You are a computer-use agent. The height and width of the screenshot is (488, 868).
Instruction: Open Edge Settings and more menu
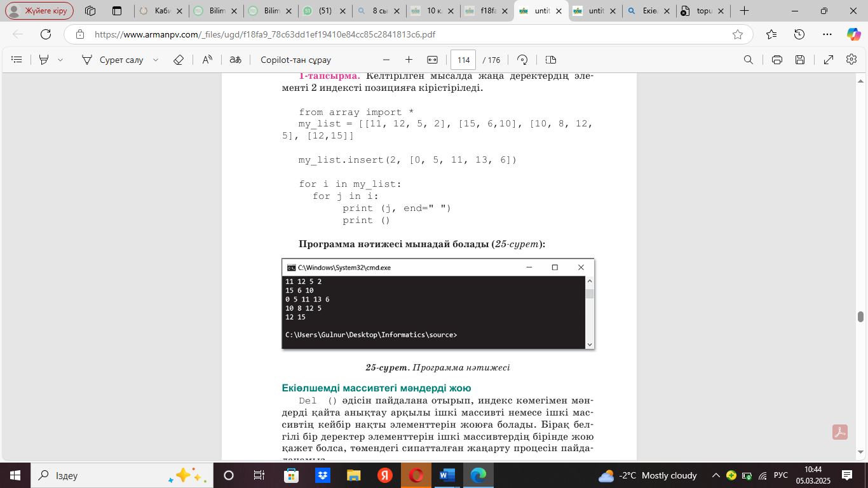tap(827, 34)
